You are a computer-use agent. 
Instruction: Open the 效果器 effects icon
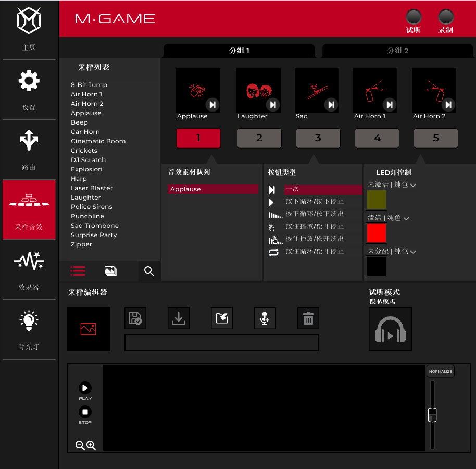29,261
